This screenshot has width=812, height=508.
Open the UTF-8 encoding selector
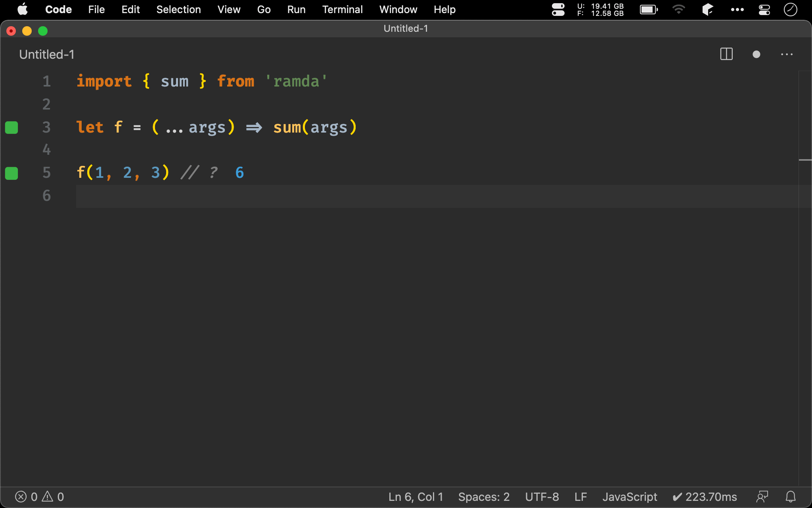tap(542, 496)
